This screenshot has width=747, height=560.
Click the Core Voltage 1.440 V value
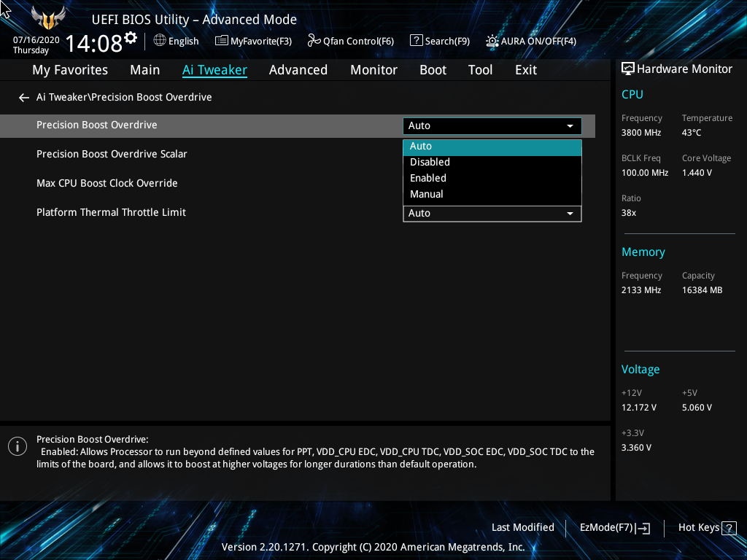[x=697, y=173]
